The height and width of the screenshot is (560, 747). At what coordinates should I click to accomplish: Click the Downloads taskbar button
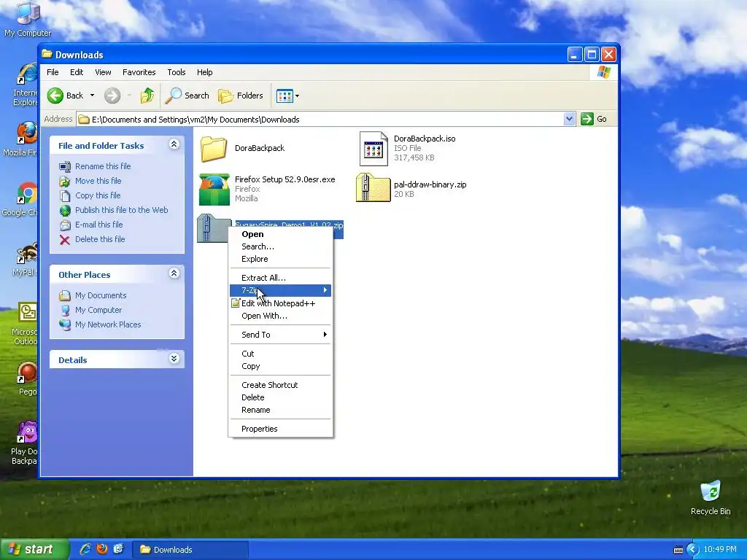click(x=190, y=550)
